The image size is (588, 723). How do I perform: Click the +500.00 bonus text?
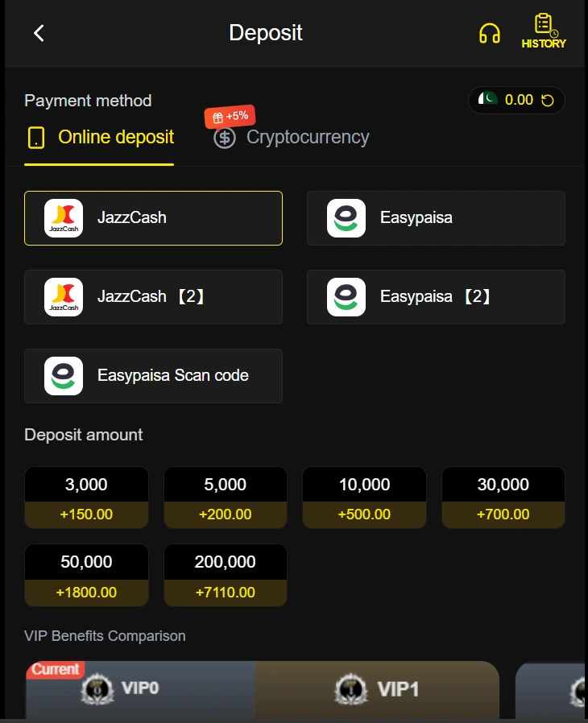click(x=364, y=514)
